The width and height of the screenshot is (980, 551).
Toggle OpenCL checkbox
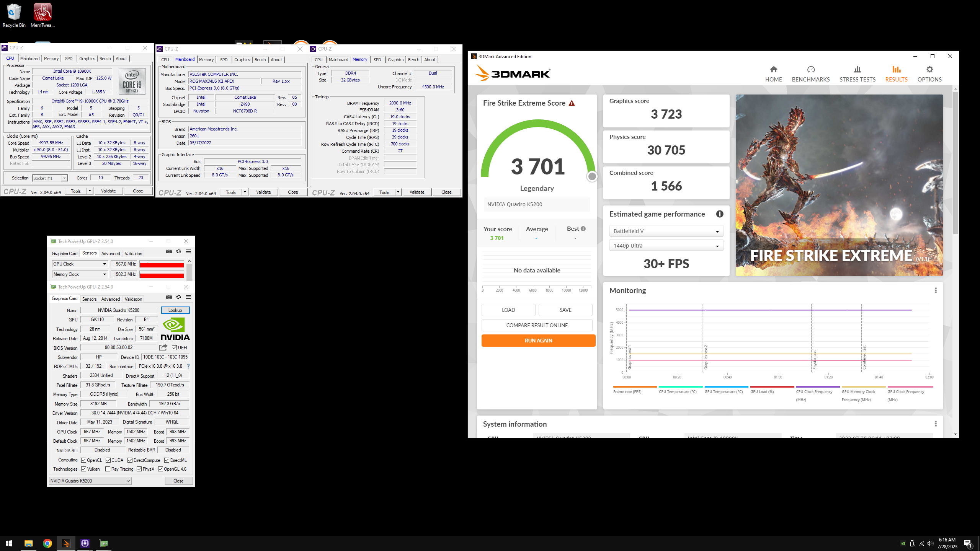83,460
